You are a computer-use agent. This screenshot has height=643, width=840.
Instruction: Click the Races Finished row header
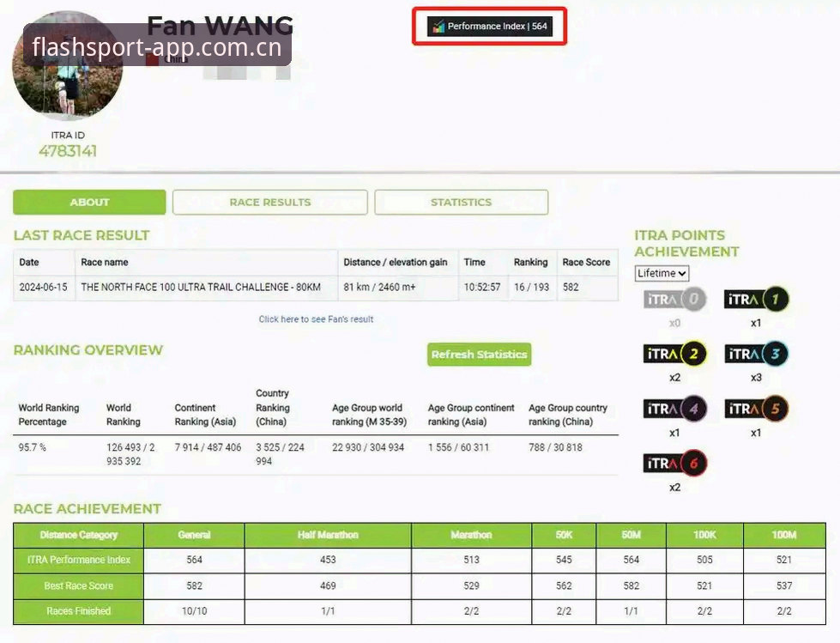[x=79, y=611]
